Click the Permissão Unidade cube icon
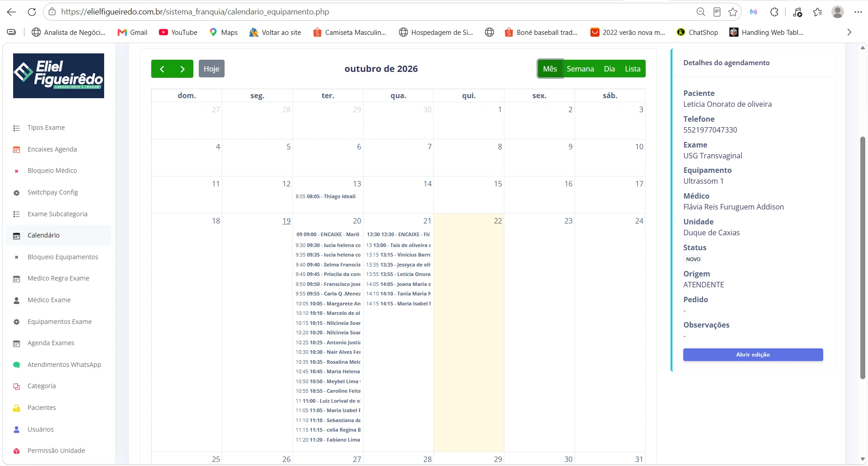This screenshot has height=466, width=868. (x=17, y=451)
